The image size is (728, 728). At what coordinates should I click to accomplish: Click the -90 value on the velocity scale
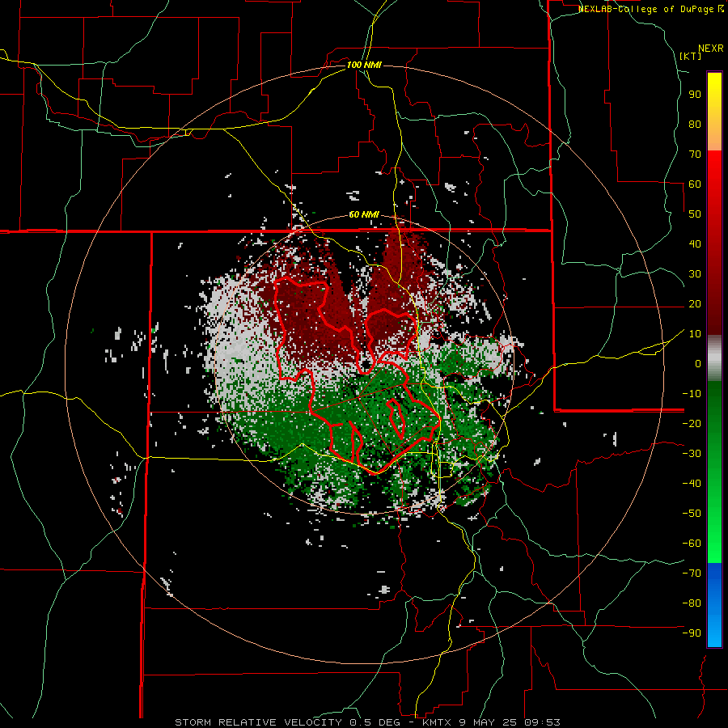click(x=692, y=633)
